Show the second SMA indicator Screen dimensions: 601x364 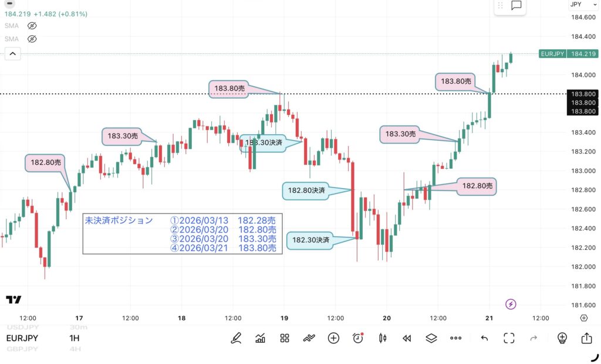pyautogui.click(x=32, y=39)
